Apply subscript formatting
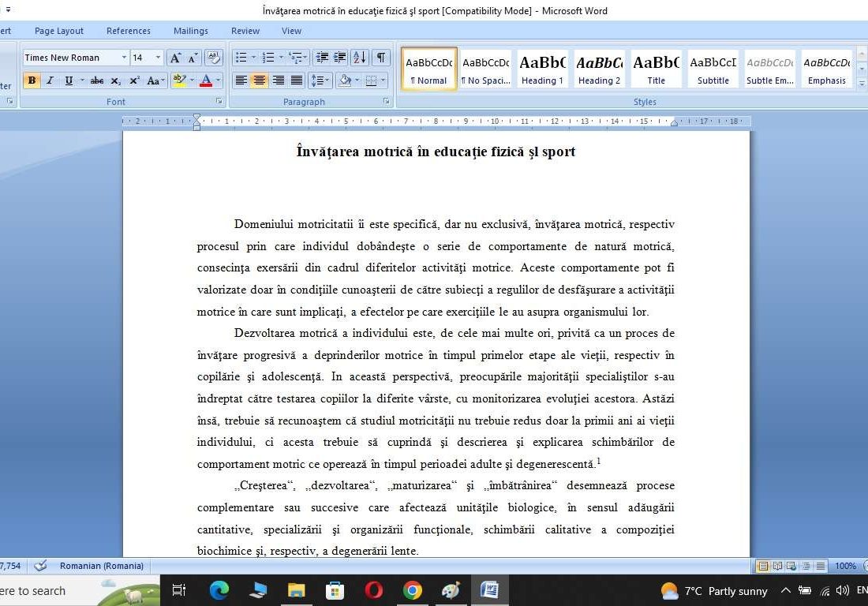This screenshot has height=606, width=868. pyautogui.click(x=116, y=80)
